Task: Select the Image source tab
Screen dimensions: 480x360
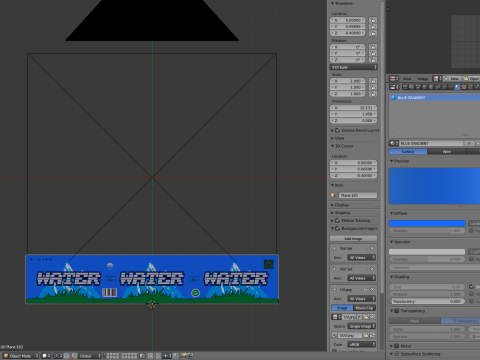Action: 342,308
